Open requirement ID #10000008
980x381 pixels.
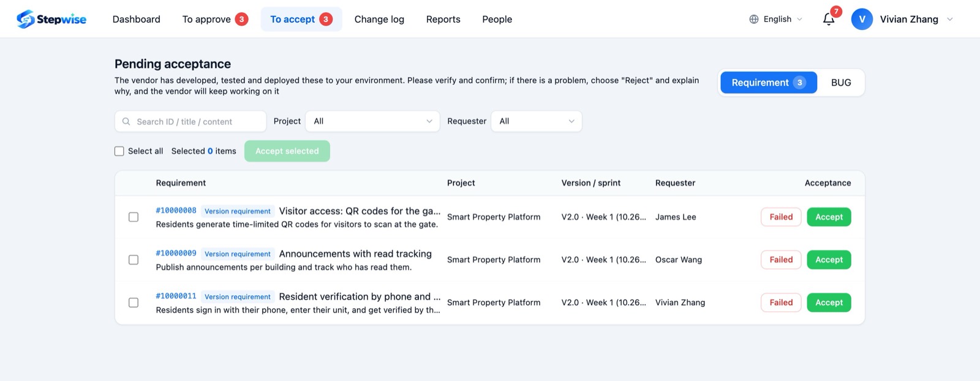click(x=176, y=211)
